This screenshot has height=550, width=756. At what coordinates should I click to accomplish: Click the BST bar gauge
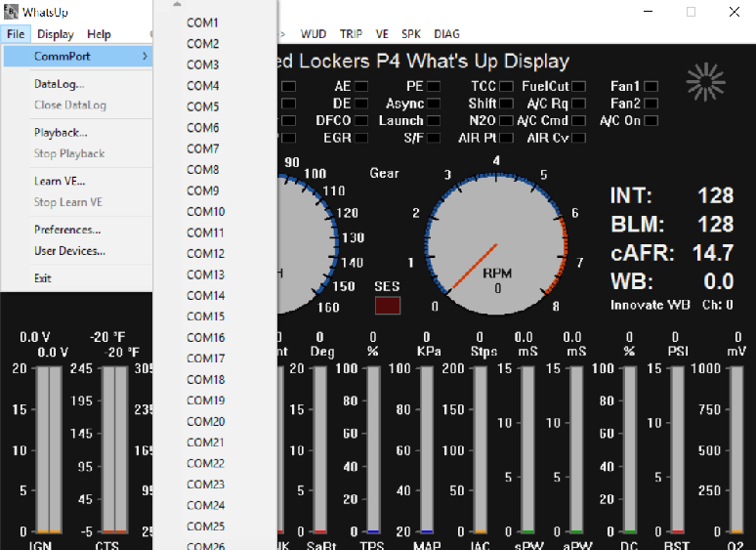[x=675, y=449]
